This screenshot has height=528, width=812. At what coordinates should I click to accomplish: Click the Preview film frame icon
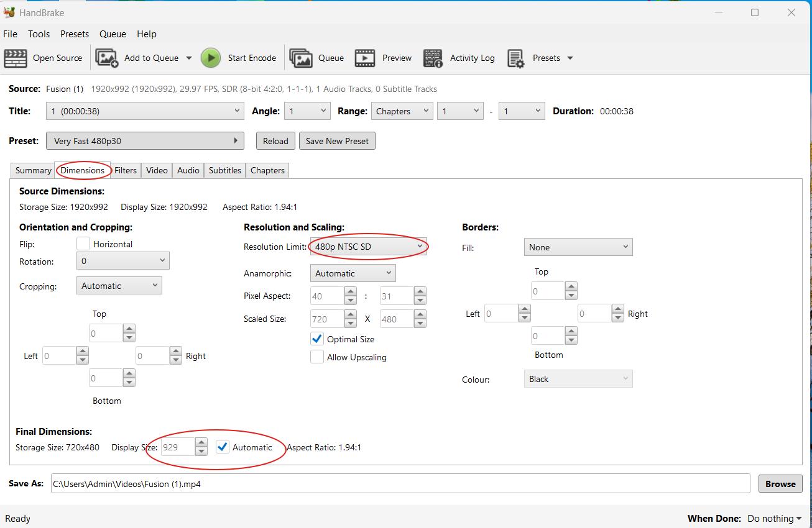pyautogui.click(x=365, y=58)
